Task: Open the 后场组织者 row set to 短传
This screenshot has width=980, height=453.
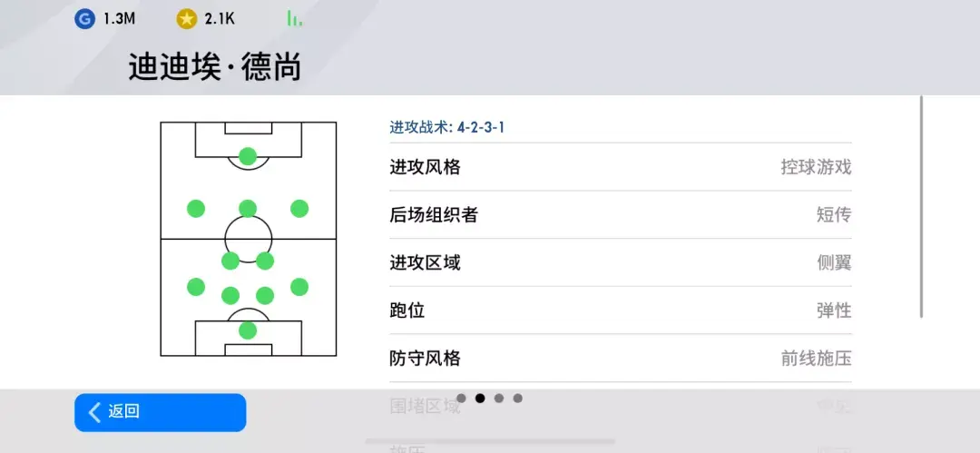Action: (621, 215)
